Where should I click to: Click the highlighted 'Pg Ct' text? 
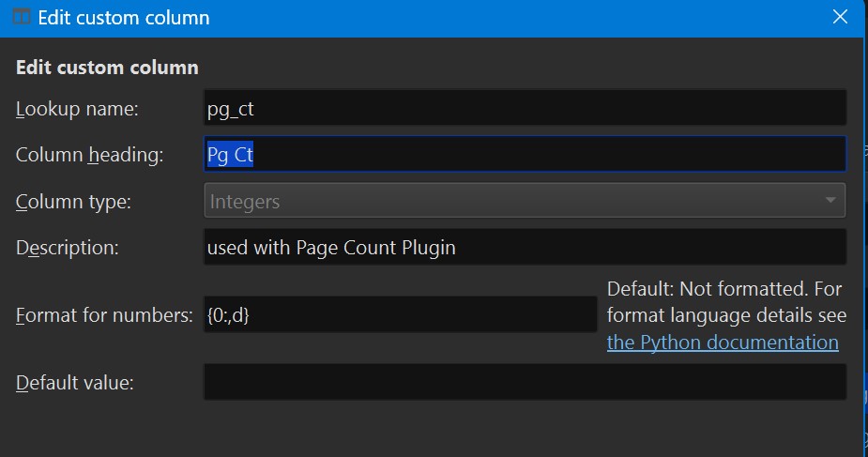coord(230,155)
